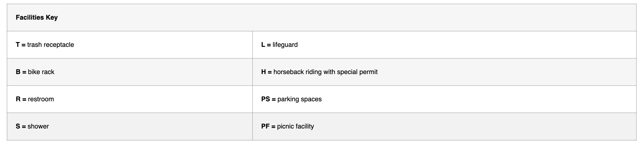The height and width of the screenshot is (147, 644).
Task: Click the bold PF abbreviation
Action: (265, 126)
